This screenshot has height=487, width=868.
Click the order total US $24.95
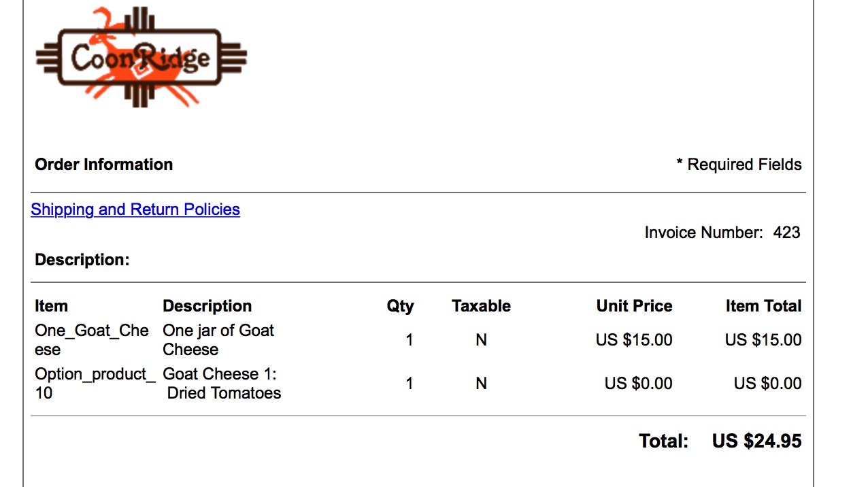point(756,441)
